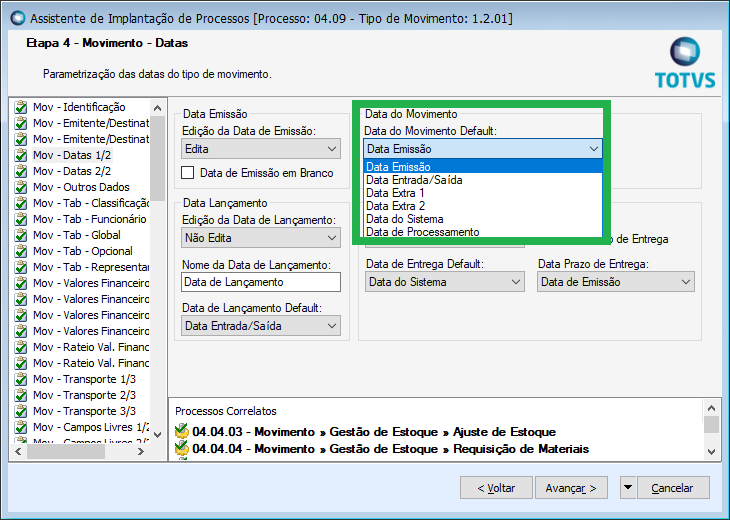
Task: Click the checkmark icon beside Mov - Transporte 1/3
Action: click(x=20, y=379)
